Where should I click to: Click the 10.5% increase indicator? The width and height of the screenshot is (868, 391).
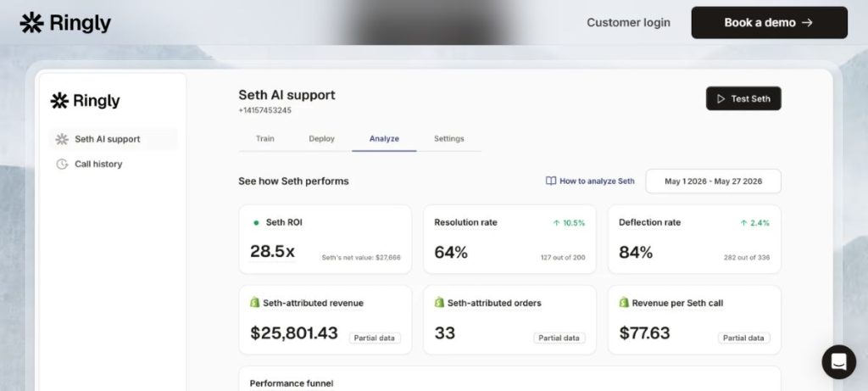pyautogui.click(x=569, y=222)
